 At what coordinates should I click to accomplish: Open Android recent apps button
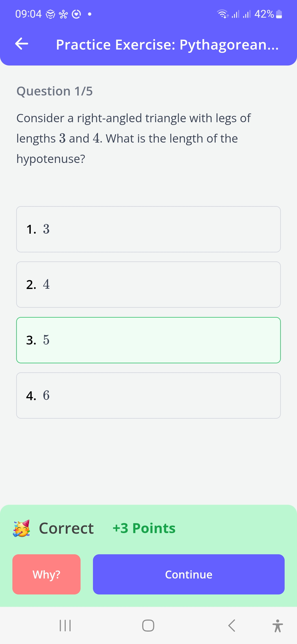click(65, 626)
